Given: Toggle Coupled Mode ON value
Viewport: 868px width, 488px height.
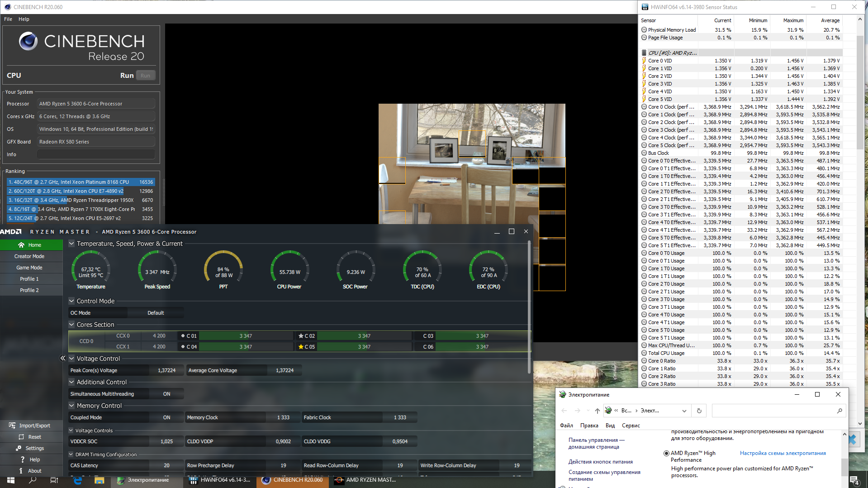Looking at the screenshot, I should click(x=166, y=417).
